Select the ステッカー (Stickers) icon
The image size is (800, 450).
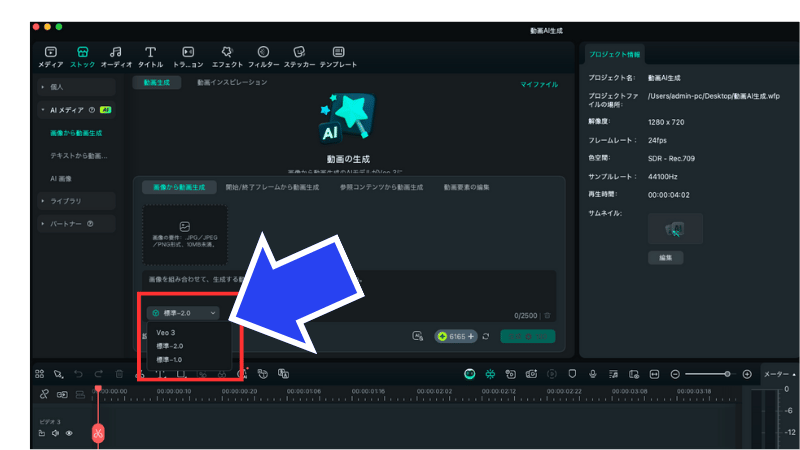pos(298,51)
